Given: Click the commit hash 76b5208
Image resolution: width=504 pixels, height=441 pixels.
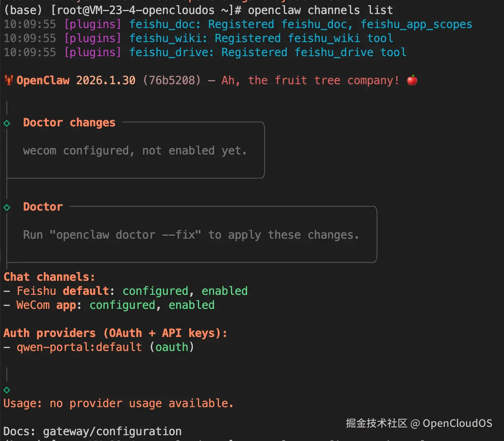Looking at the screenshot, I should 172,80.
